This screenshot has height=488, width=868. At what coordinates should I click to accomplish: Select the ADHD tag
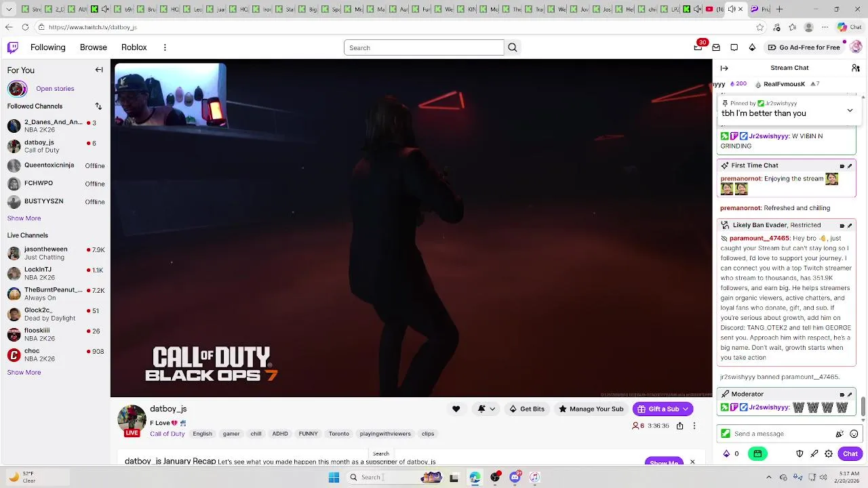(x=280, y=434)
